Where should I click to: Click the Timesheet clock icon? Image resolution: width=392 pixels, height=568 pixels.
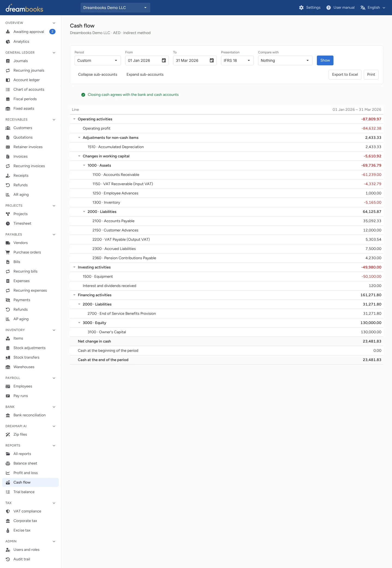tap(8, 224)
